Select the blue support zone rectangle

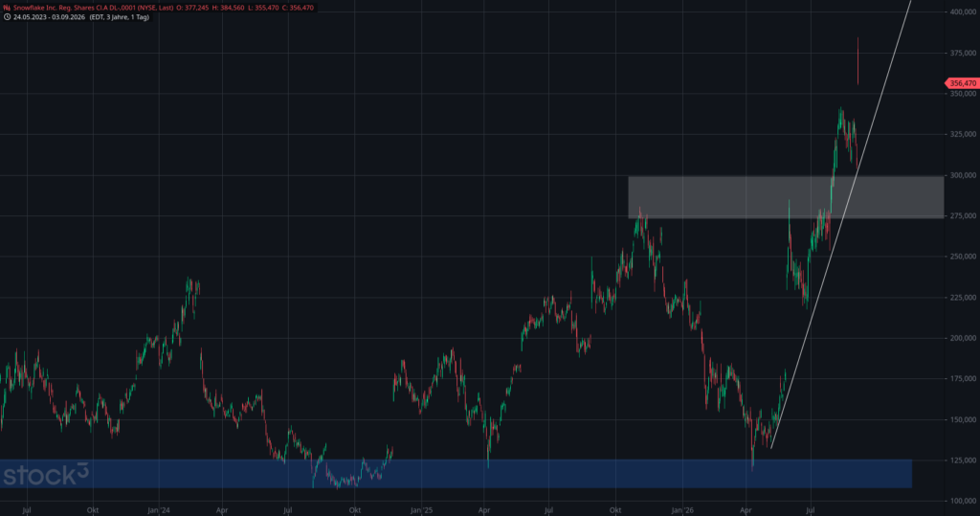(x=456, y=474)
